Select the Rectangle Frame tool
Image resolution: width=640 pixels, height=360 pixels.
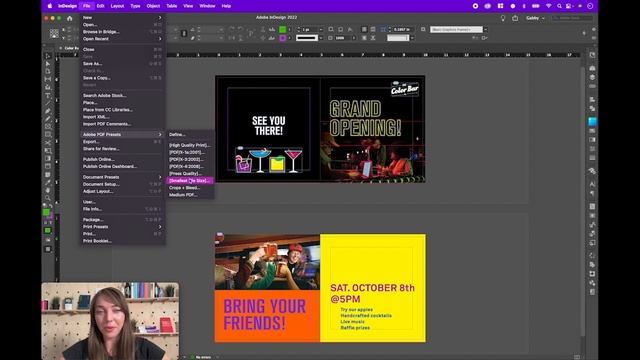pyautogui.click(x=48, y=127)
